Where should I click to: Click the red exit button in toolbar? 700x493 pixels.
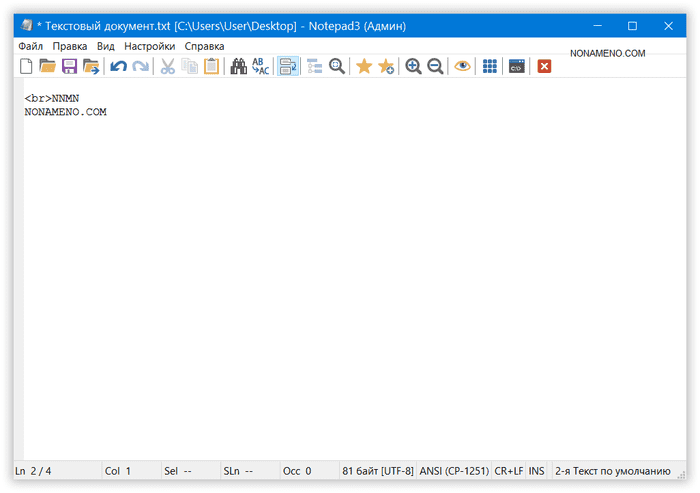point(544,66)
